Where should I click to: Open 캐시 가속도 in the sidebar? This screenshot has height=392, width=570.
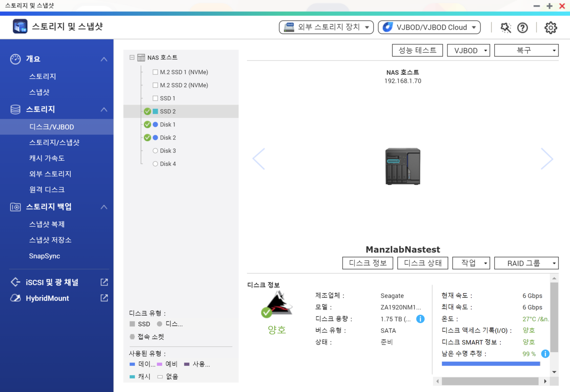(x=47, y=158)
